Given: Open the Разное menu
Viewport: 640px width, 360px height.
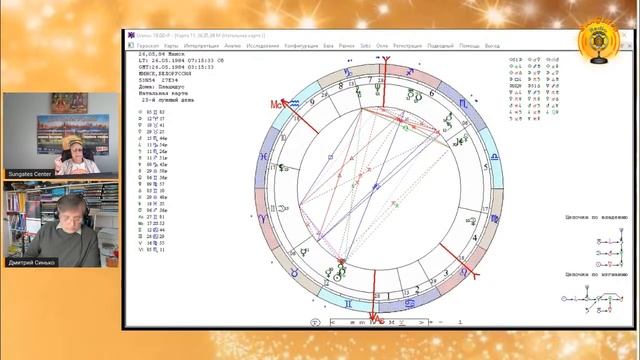Looking at the screenshot, I should (347, 46).
